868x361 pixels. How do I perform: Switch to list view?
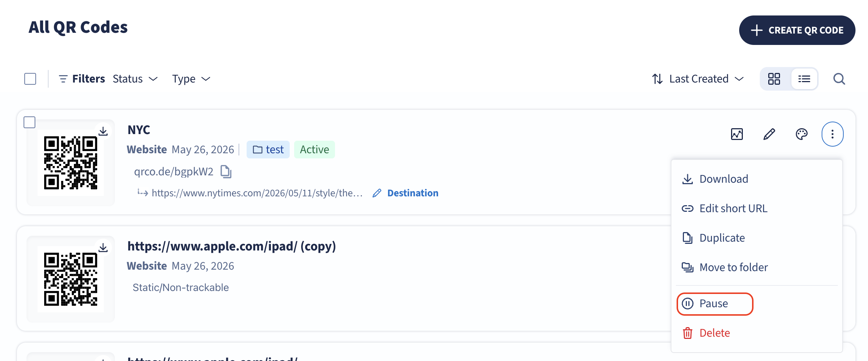tap(804, 79)
